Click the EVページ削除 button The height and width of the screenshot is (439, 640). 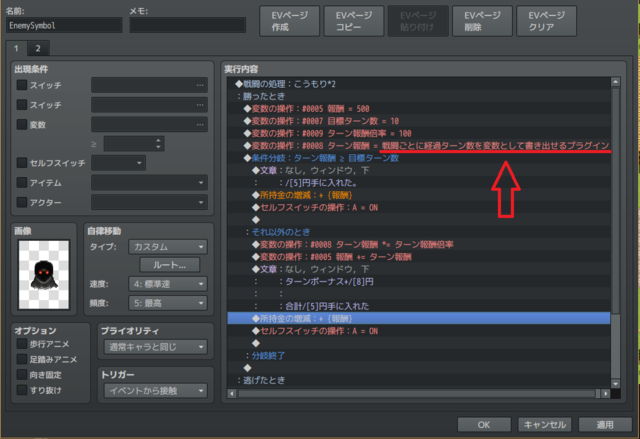tap(482, 21)
